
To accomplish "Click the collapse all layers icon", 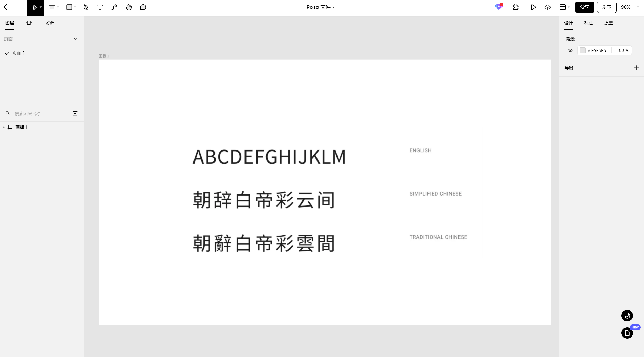I will click(x=75, y=113).
